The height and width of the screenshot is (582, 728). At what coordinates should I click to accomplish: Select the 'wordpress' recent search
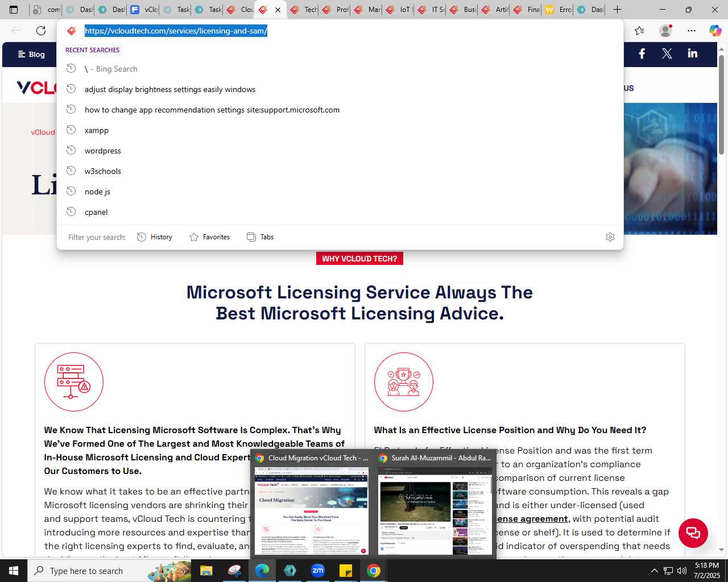pyautogui.click(x=340, y=151)
